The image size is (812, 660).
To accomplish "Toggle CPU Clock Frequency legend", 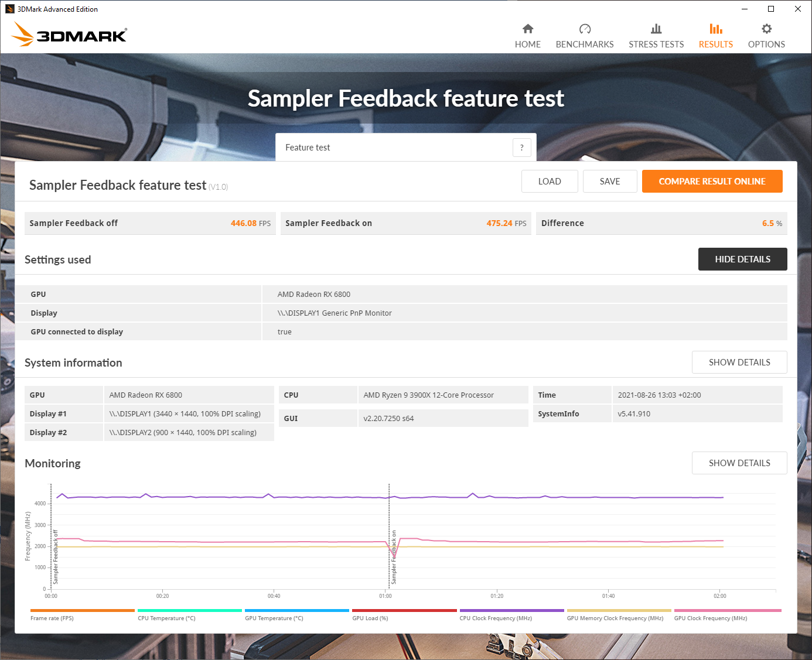I will click(511, 615).
